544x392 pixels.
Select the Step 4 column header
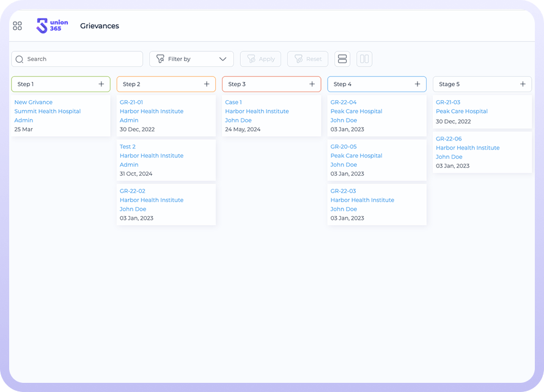point(367,84)
